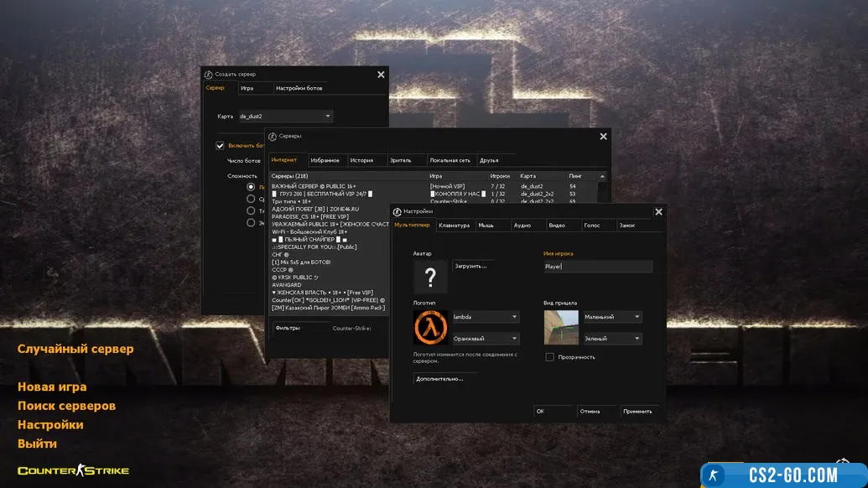Open the Маленький crosshair size dropdown
Screen dimensions: 868x488
tap(612, 317)
